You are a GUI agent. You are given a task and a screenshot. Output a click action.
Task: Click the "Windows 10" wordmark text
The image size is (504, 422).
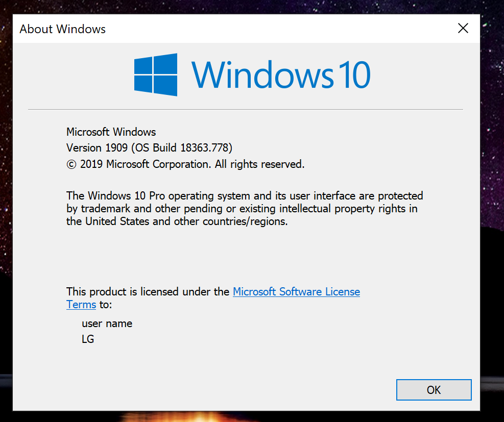(x=281, y=75)
